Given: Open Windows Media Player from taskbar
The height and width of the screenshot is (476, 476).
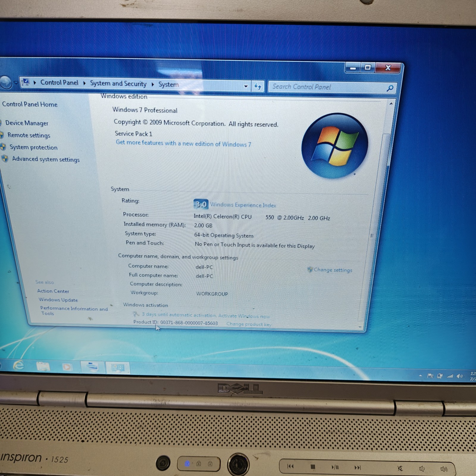Looking at the screenshot, I should [x=67, y=367].
